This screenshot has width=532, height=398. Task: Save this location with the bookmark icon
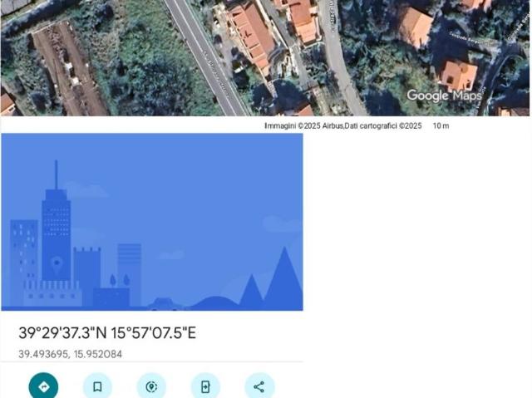[97, 386]
